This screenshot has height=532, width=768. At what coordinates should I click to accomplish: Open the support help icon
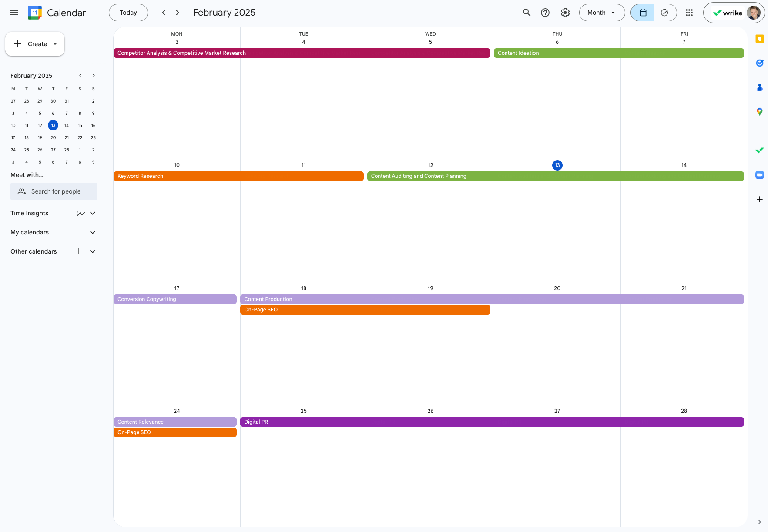(x=545, y=13)
